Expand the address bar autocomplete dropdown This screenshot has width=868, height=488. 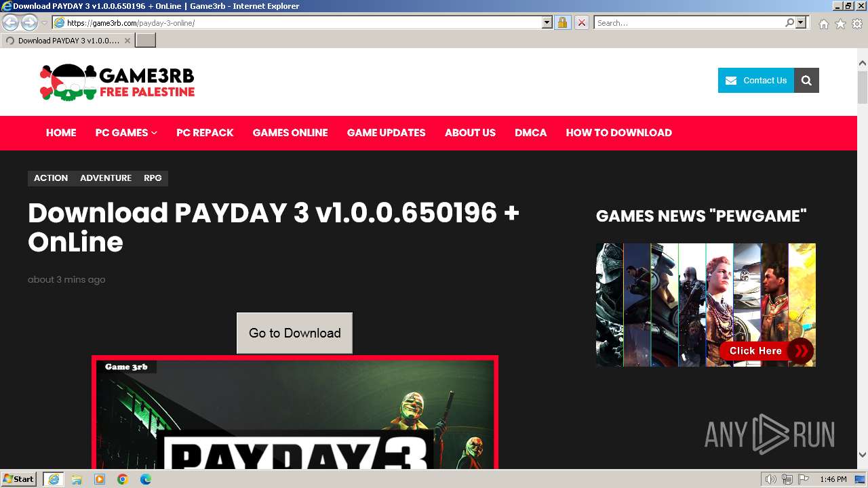point(547,23)
